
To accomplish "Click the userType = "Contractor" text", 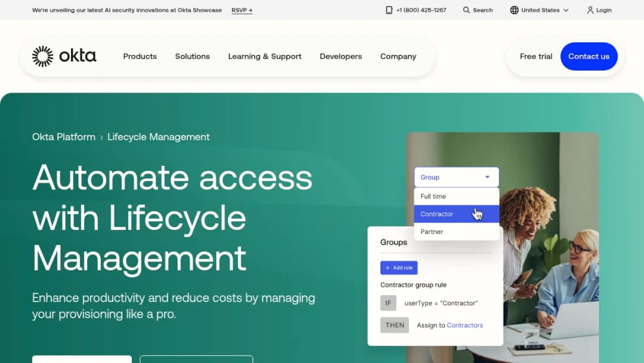I will [441, 303].
